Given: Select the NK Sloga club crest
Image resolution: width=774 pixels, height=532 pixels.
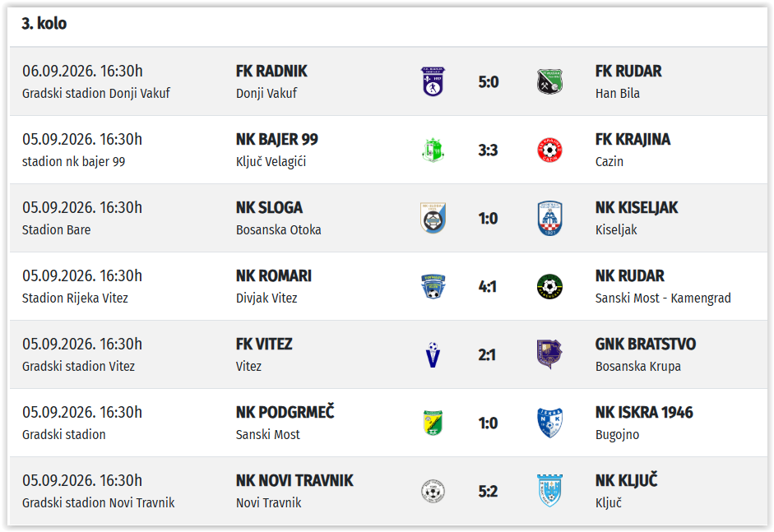Looking at the screenshot, I should pos(433,218).
